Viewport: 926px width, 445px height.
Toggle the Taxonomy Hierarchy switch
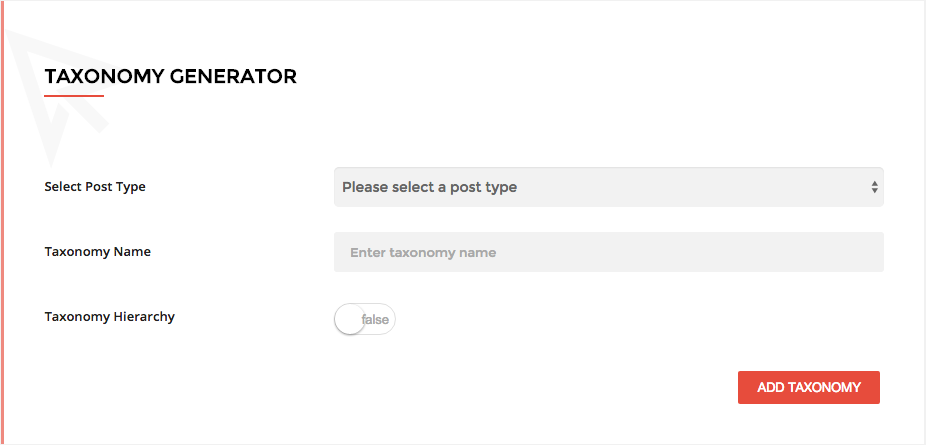pyautogui.click(x=365, y=319)
